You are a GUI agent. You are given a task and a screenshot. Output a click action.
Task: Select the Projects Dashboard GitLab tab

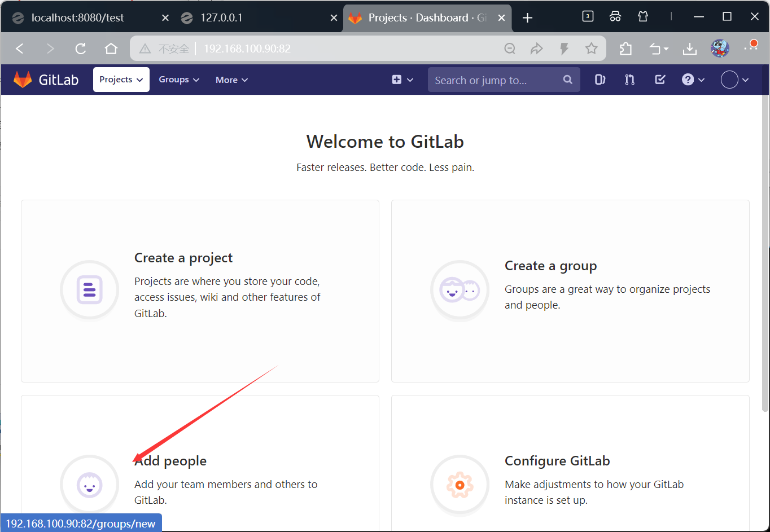point(426,17)
